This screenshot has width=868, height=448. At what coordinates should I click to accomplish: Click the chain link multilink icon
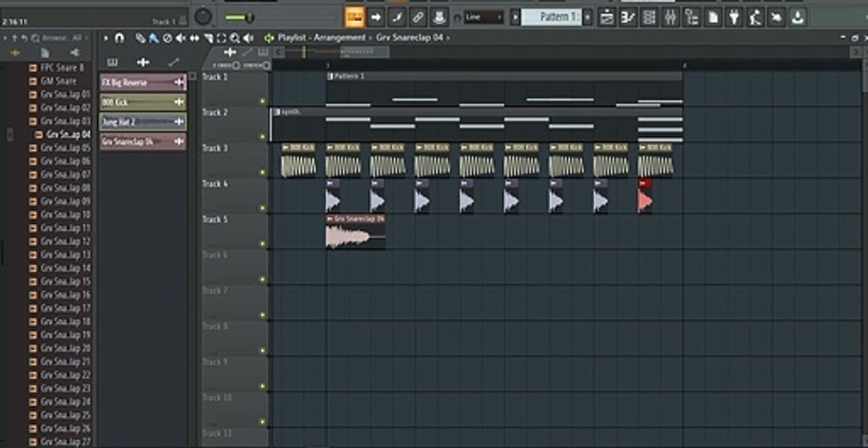click(418, 17)
